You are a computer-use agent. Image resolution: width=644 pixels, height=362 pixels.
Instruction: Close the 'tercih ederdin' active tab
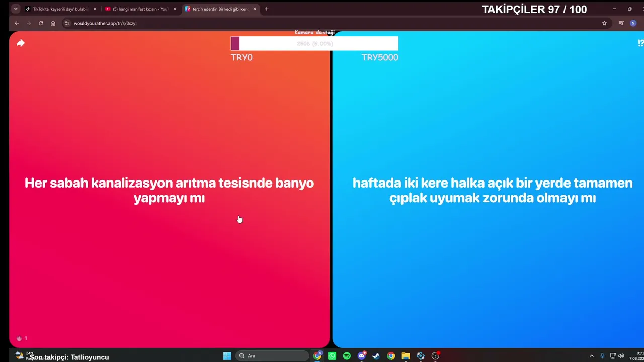pyautogui.click(x=255, y=9)
